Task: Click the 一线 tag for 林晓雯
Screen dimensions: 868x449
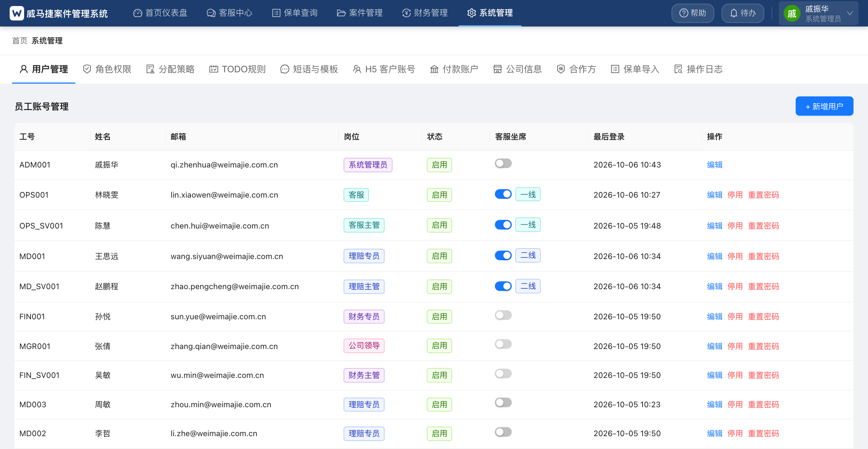Action: pyautogui.click(x=528, y=194)
